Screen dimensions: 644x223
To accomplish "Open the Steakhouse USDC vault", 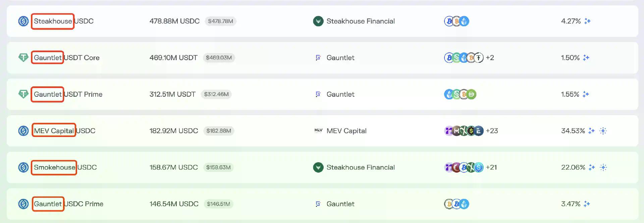I will point(63,21).
